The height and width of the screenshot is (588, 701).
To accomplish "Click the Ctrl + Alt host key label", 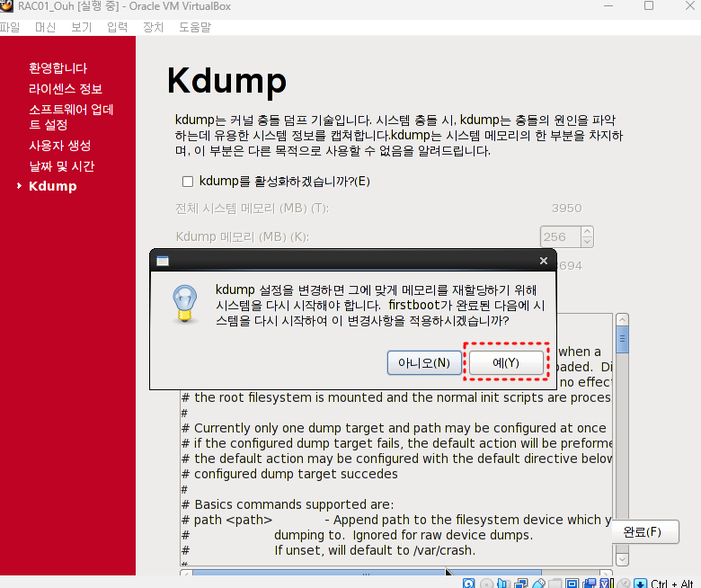I will coord(672,584).
